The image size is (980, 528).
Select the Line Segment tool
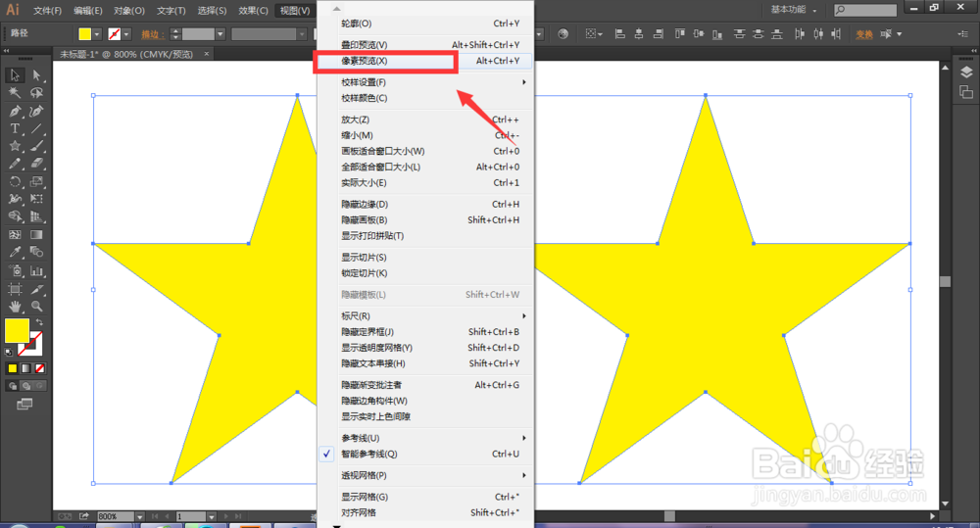pos(37,128)
